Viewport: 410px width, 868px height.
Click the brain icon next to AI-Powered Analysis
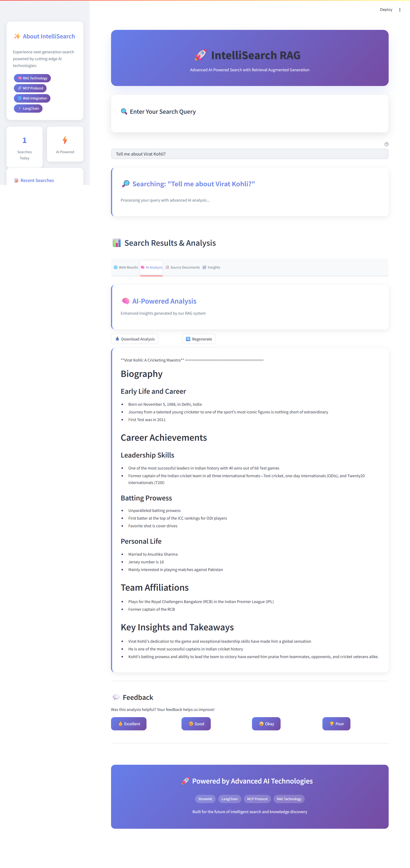125,301
